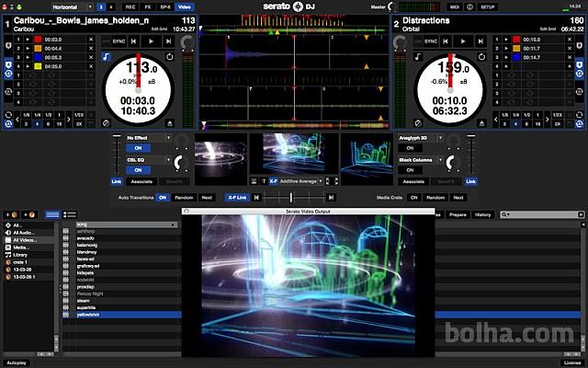
Task: Enable SYNC on deck 1
Action: pos(119,41)
